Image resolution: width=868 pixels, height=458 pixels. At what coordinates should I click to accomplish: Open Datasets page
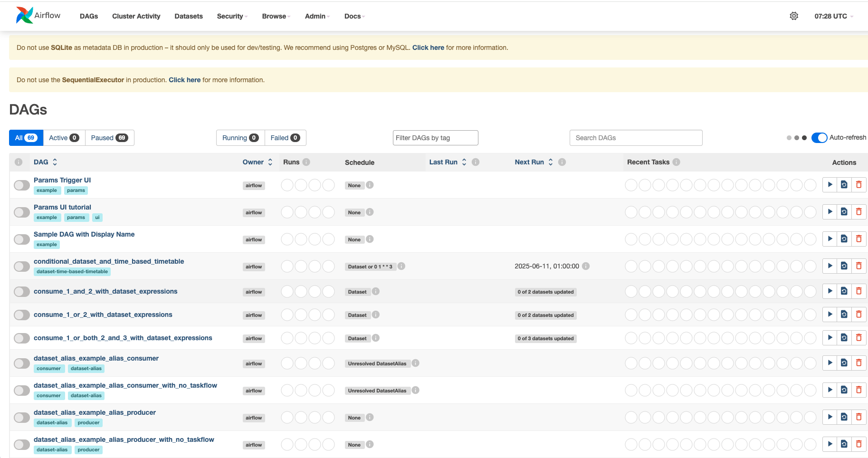tap(189, 16)
